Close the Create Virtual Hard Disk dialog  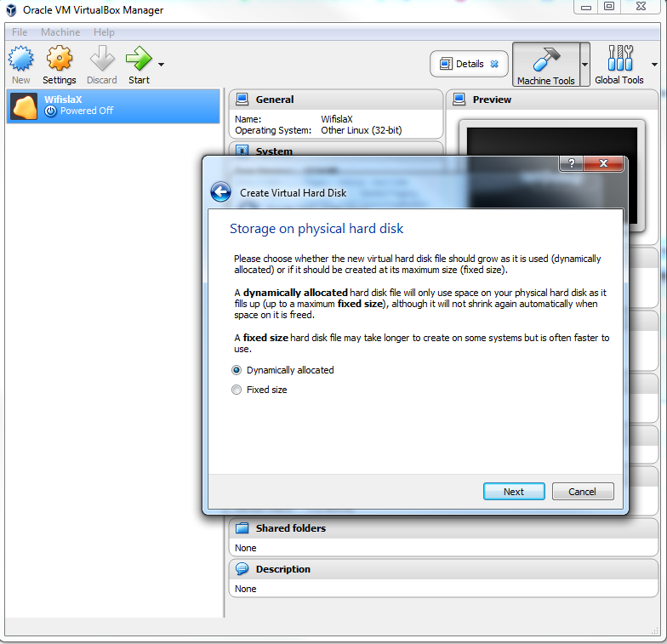[603, 163]
